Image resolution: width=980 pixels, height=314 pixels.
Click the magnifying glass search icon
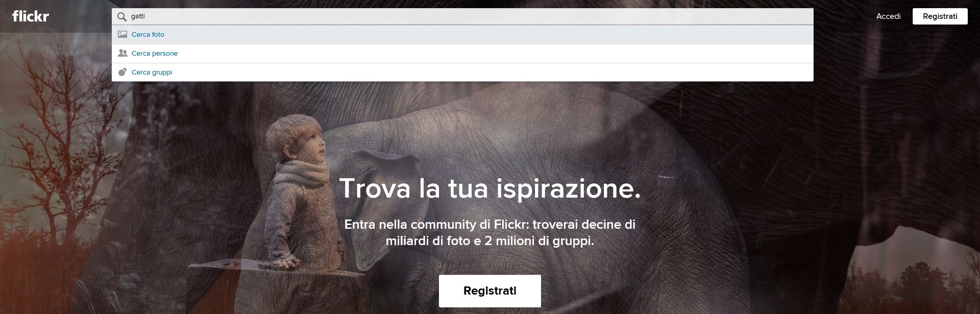[x=122, y=16]
